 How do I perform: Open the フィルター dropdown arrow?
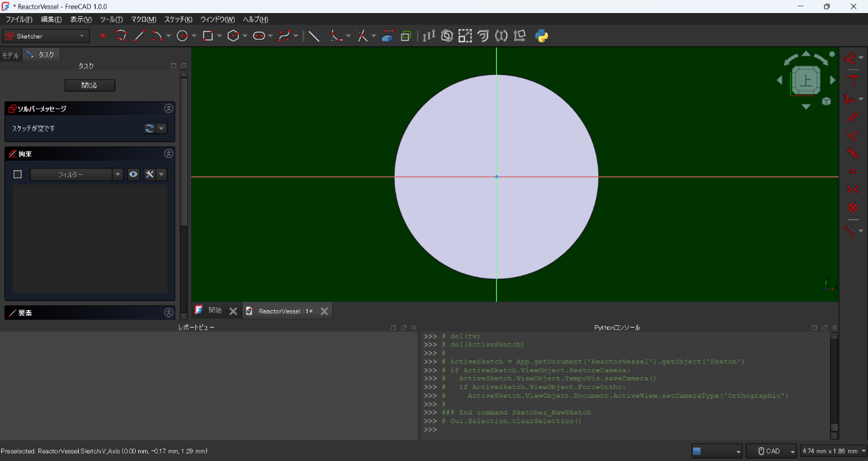[x=118, y=174]
